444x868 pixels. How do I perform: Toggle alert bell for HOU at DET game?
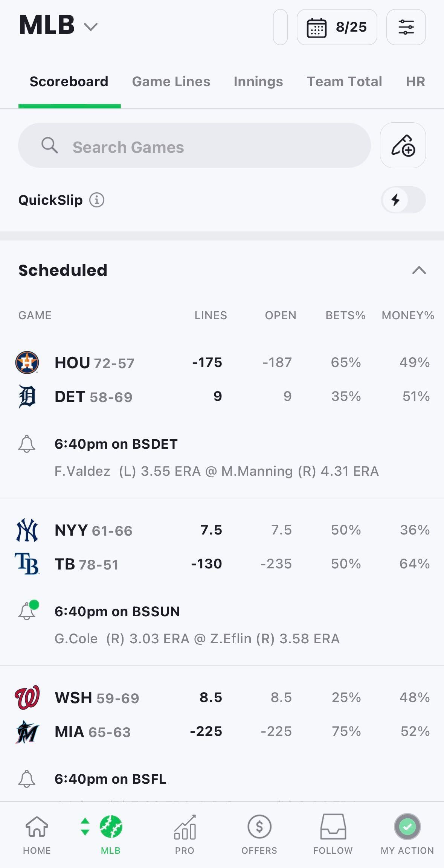click(x=27, y=444)
